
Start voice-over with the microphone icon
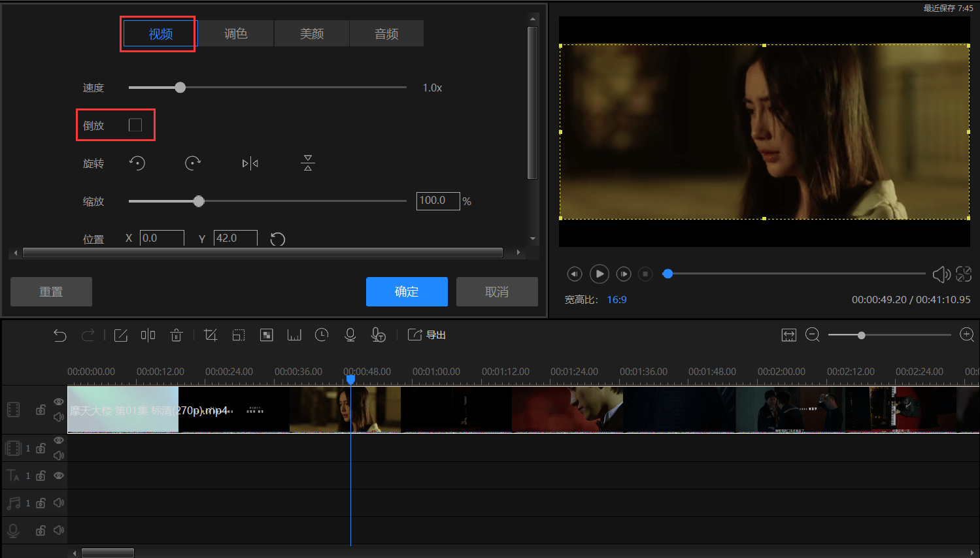tap(350, 335)
